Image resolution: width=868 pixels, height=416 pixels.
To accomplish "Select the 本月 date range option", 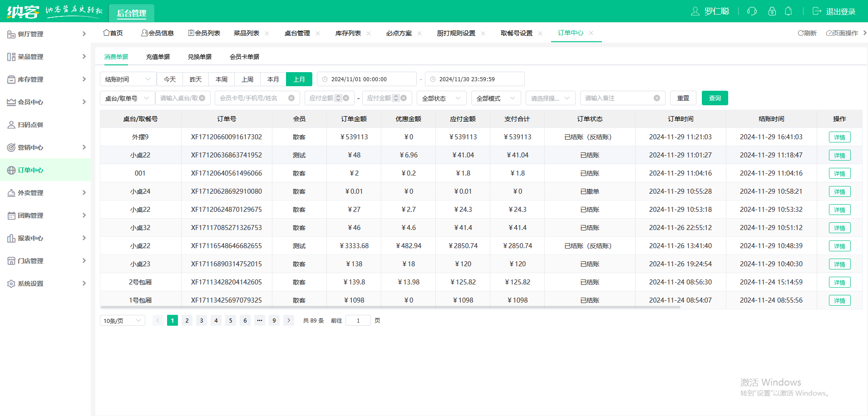I will [273, 79].
